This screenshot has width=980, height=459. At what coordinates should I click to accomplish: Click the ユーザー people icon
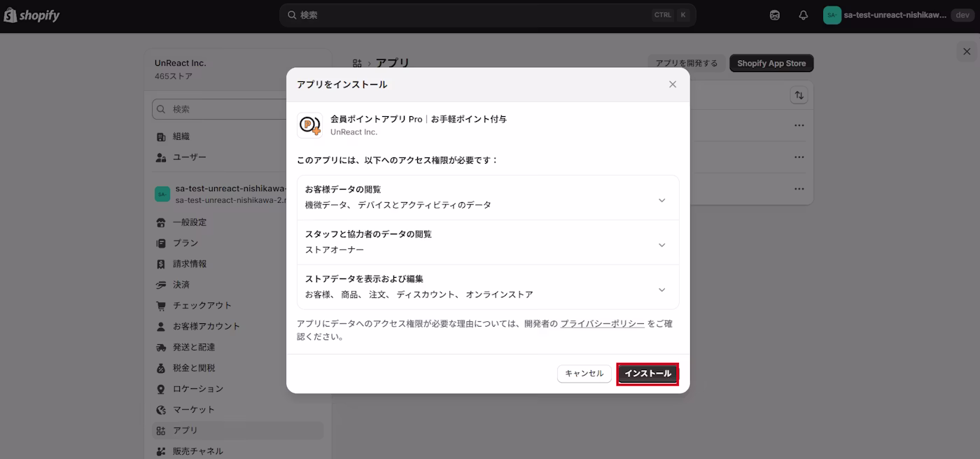161,157
